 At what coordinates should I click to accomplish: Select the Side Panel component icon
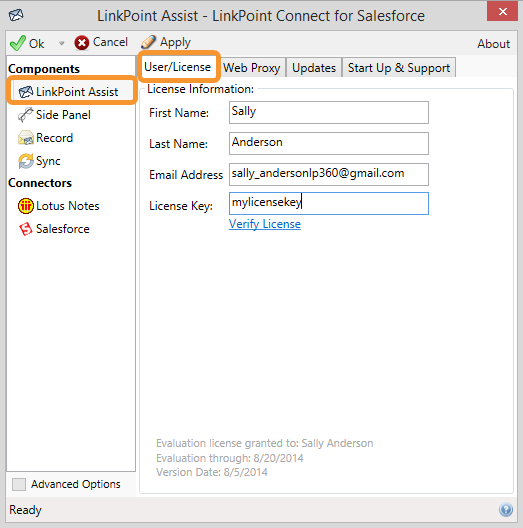click(26, 115)
